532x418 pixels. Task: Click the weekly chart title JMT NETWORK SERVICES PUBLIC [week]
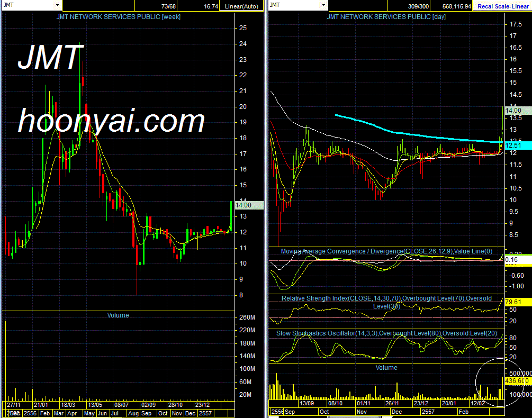(119, 16)
